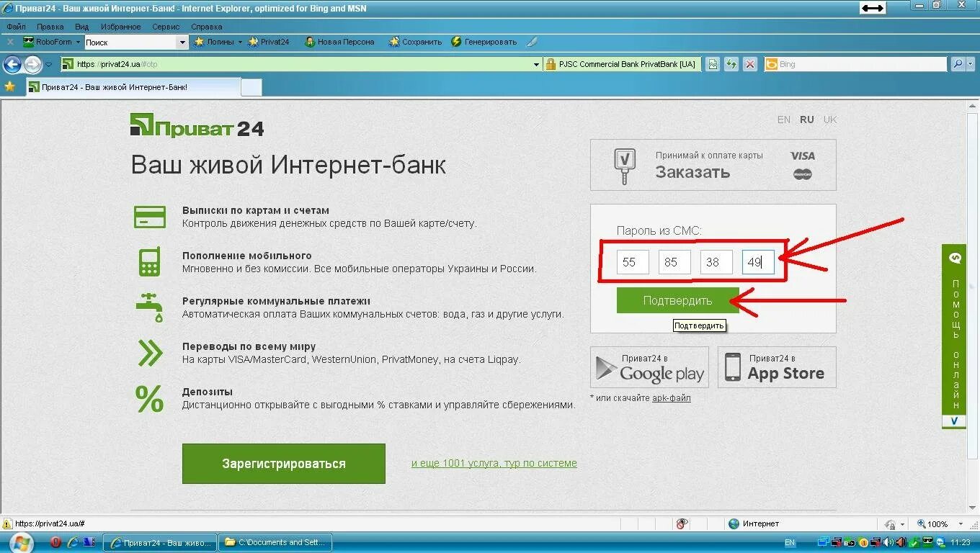980x553 pixels.
Task: Open the apk-файл download link
Action: 672,397
